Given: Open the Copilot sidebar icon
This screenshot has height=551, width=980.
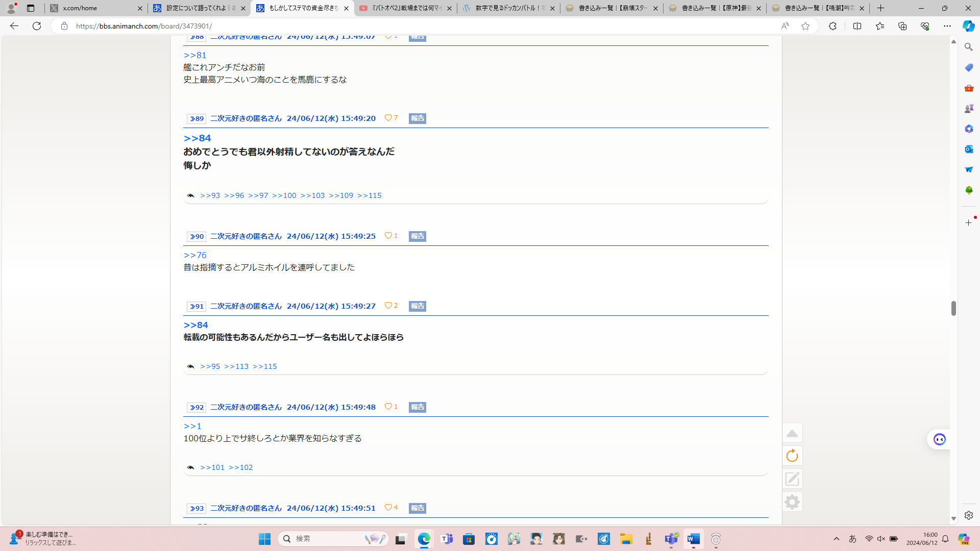Looking at the screenshot, I should [x=968, y=26].
